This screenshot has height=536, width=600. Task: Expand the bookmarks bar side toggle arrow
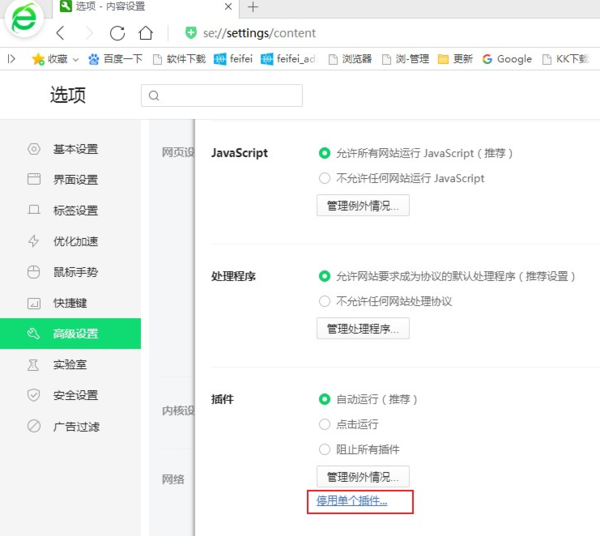tap(12, 59)
